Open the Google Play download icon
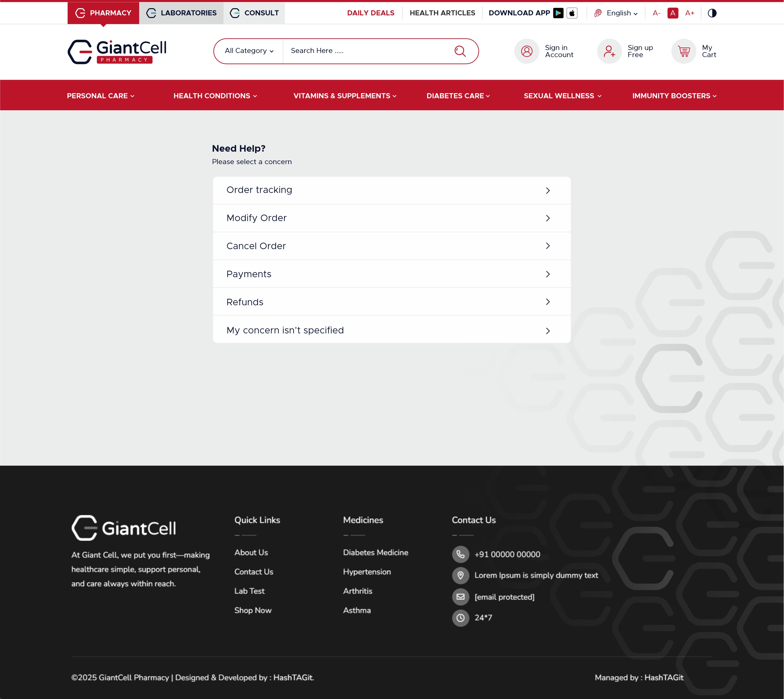This screenshot has width=784, height=699. click(558, 13)
